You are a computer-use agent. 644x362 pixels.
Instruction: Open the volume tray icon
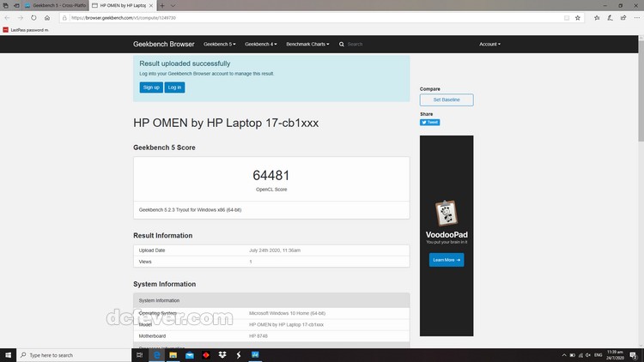click(x=588, y=355)
